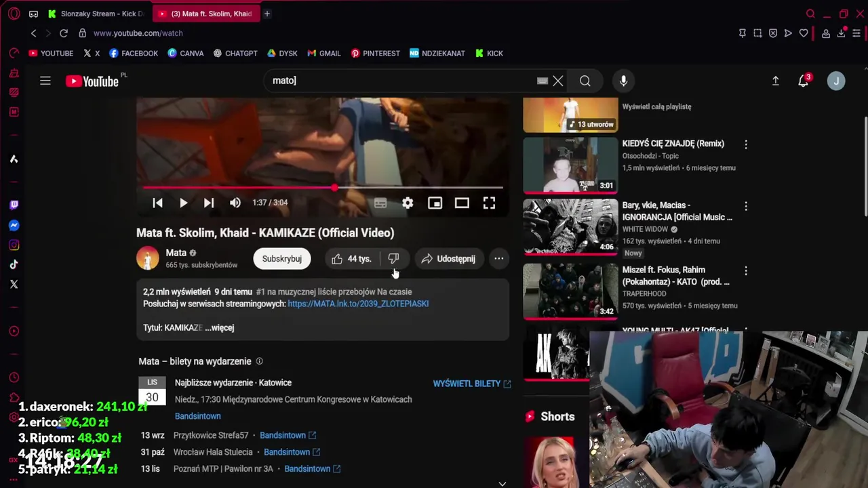Expand the events list chevron
The image size is (868, 488).
click(x=502, y=484)
